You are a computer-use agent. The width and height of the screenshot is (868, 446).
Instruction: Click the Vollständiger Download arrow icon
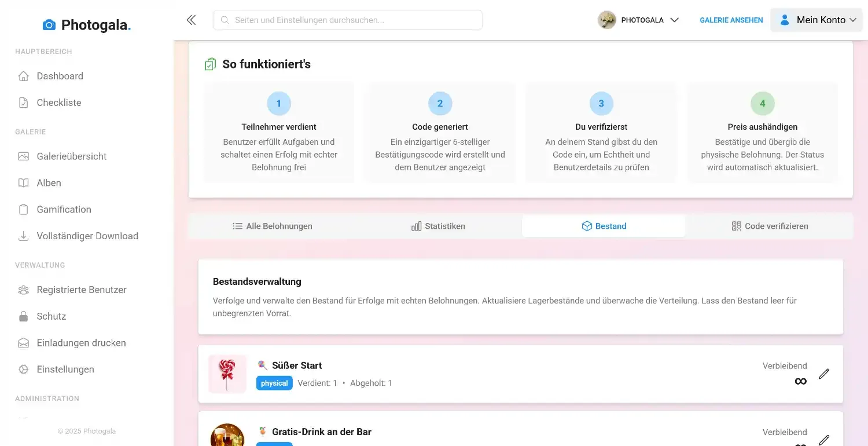24,236
